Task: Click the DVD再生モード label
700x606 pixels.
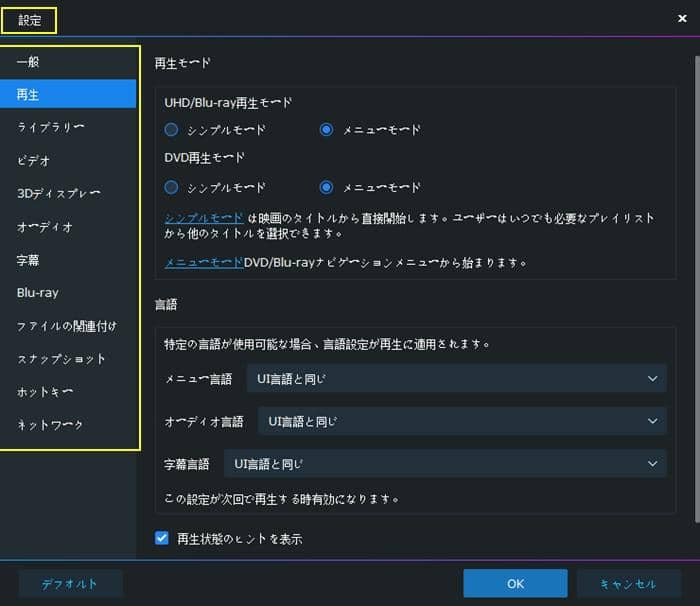Action: pyautogui.click(x=204, y=158)
